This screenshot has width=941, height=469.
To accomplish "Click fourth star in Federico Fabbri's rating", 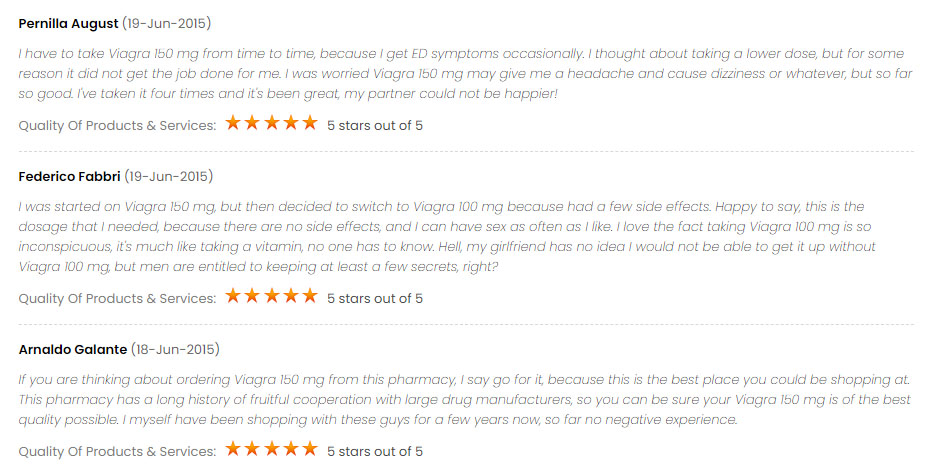I will click(290, 296).
